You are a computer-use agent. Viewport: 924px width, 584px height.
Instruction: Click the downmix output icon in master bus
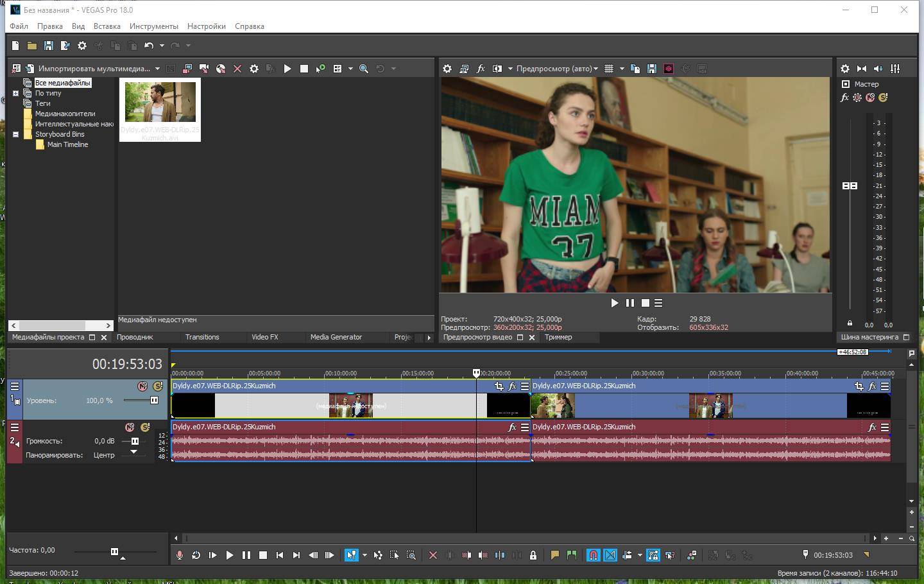pyautogui.click(x=862, y=69)
